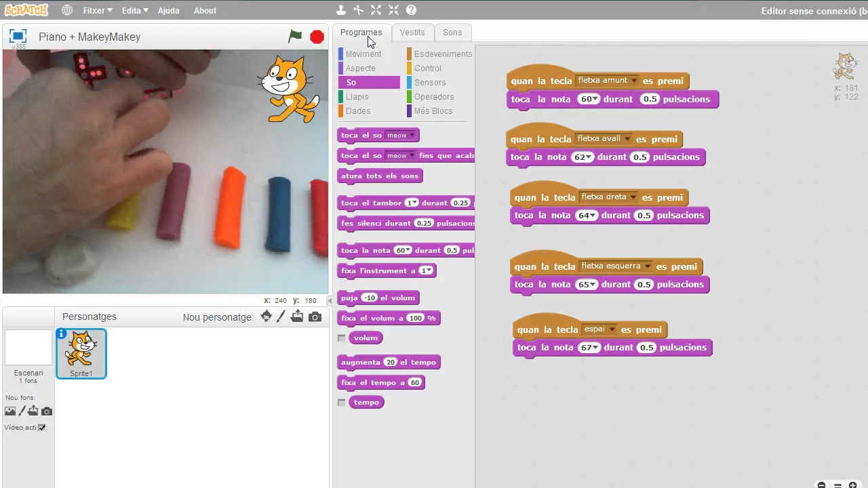The height and width of the screenshot is (488, 868).
Task: Select the Llapis block category
Action: tap(369, 97)
